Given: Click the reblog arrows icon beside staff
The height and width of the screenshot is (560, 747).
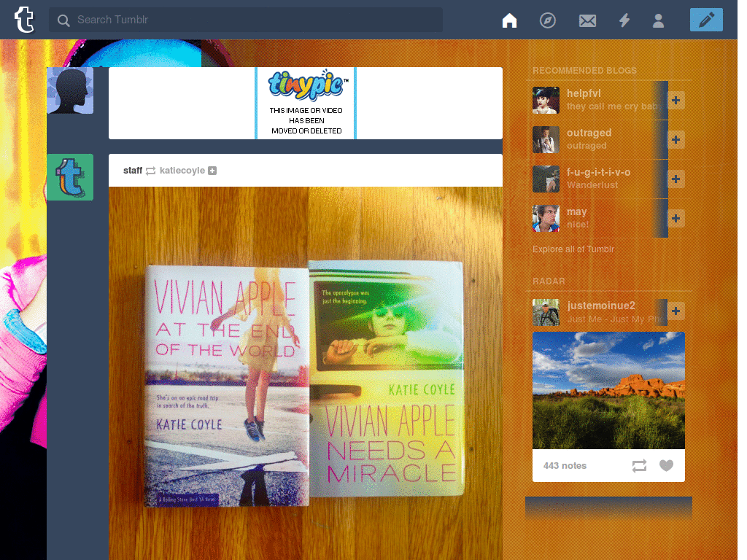Looking at the screenshot, I should click(150, 171).
